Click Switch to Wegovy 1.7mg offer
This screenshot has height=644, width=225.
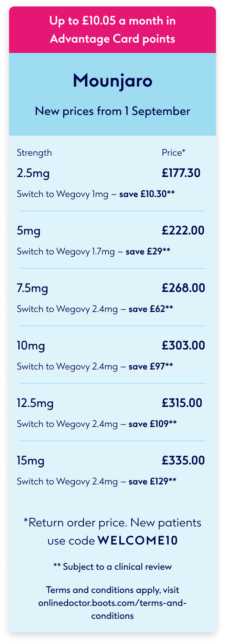[x=94, y=252]
